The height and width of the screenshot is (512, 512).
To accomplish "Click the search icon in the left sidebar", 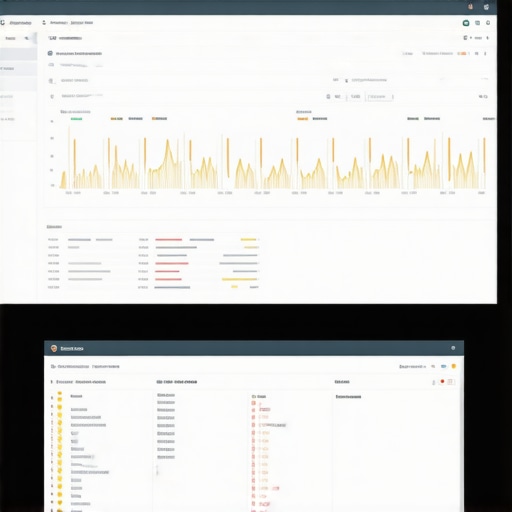I will (x=27, y=38).
